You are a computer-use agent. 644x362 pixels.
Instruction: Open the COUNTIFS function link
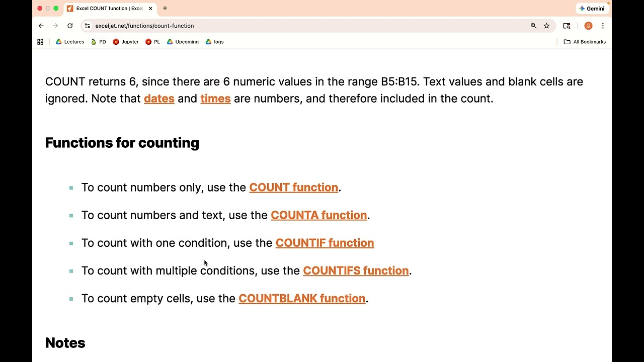pos(356,270)
